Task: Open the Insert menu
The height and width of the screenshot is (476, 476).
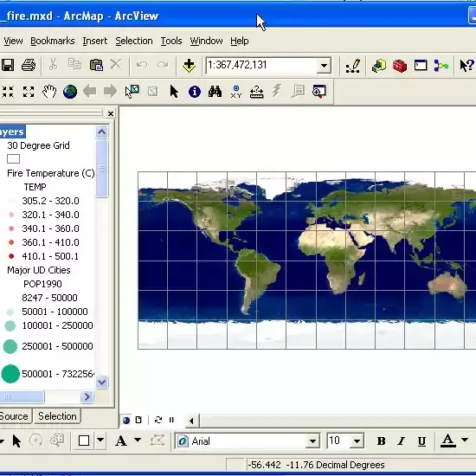Action: tap(95, 41)
